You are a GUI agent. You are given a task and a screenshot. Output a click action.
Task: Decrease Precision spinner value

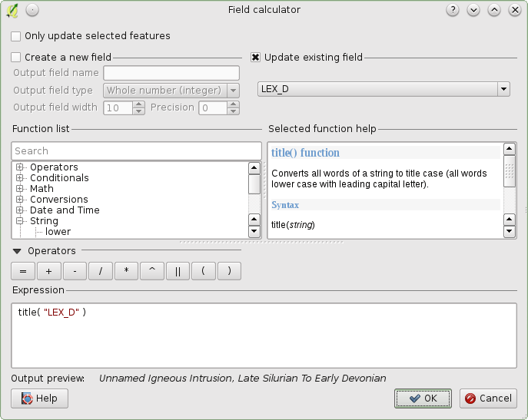(234, 111)
